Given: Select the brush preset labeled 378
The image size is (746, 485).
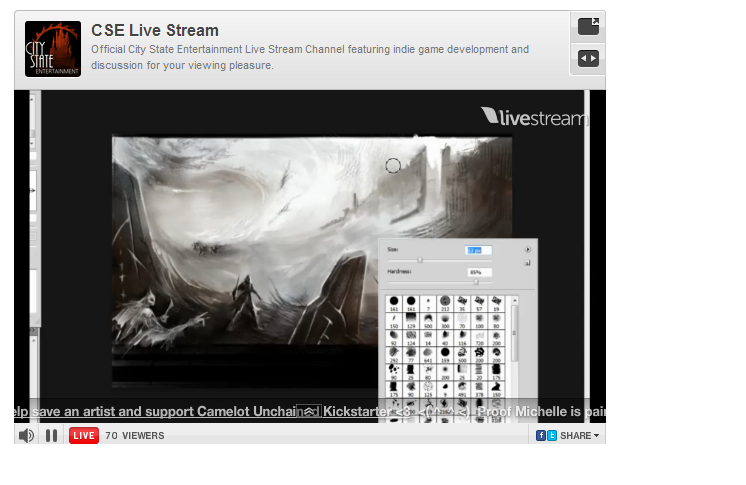Looking at the screenshot, I should pos(479,389).
